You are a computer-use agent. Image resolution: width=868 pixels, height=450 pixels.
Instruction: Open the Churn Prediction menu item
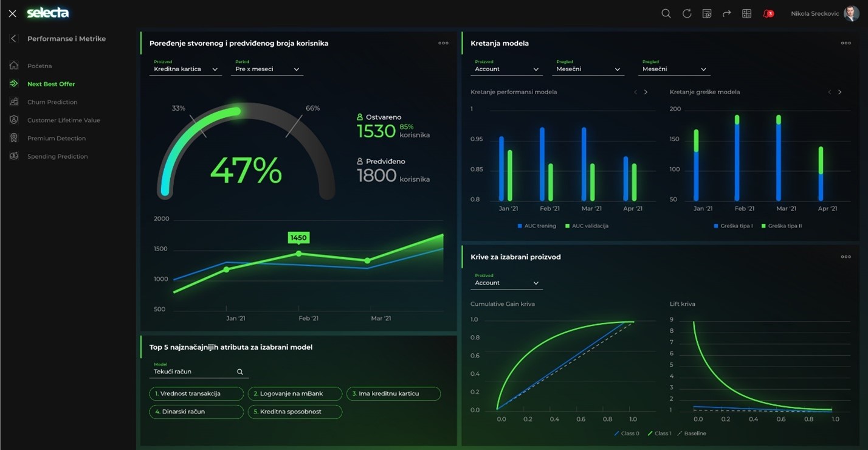tap(52, 102)
